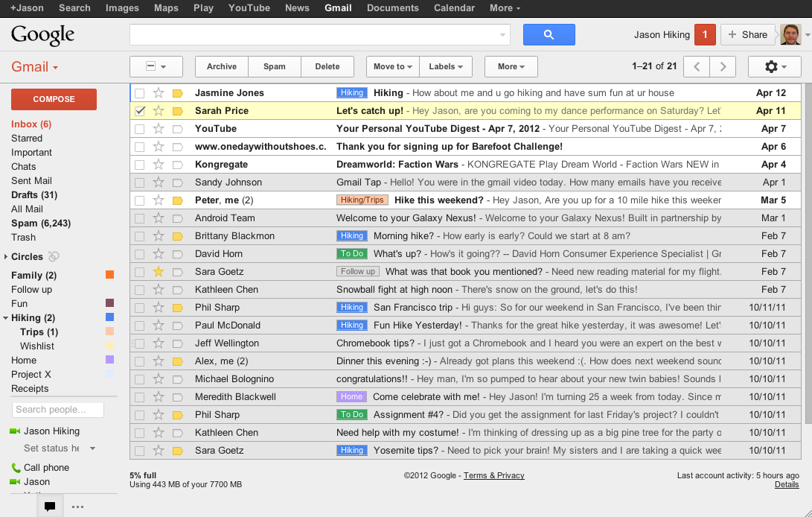Open the select-all checkbox dropdown

tap(156, 66)
